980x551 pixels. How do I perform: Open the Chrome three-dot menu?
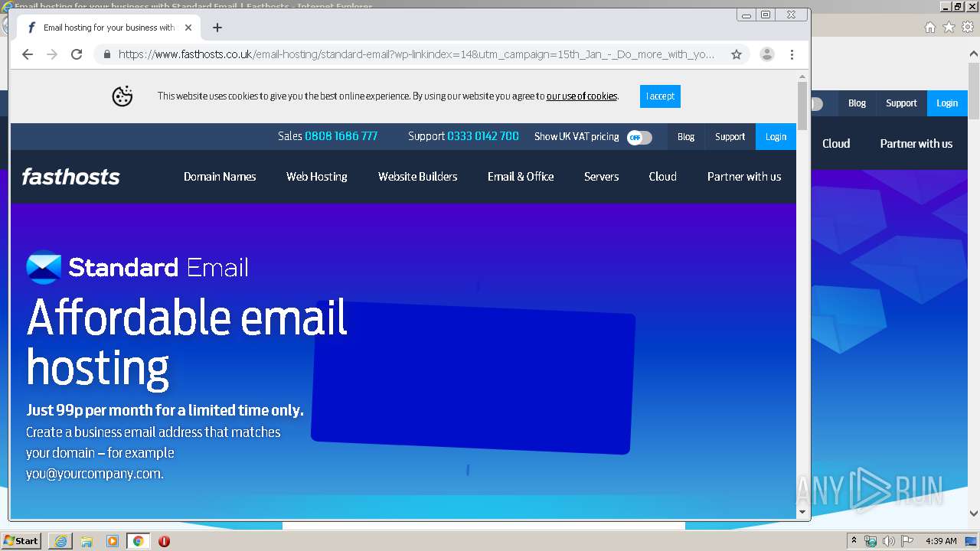pos(792,54)
